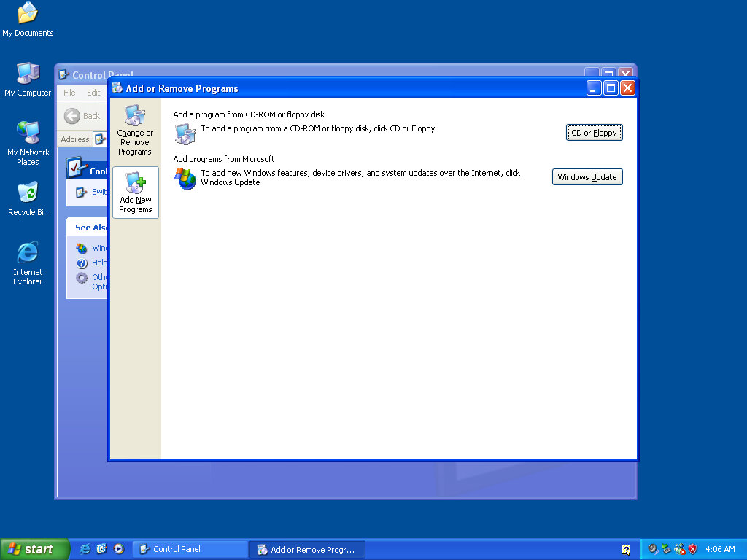This screenshot has width=747, height=560.
Task: Click the Windows Update globe icon
Action: (x=185, y=178)
